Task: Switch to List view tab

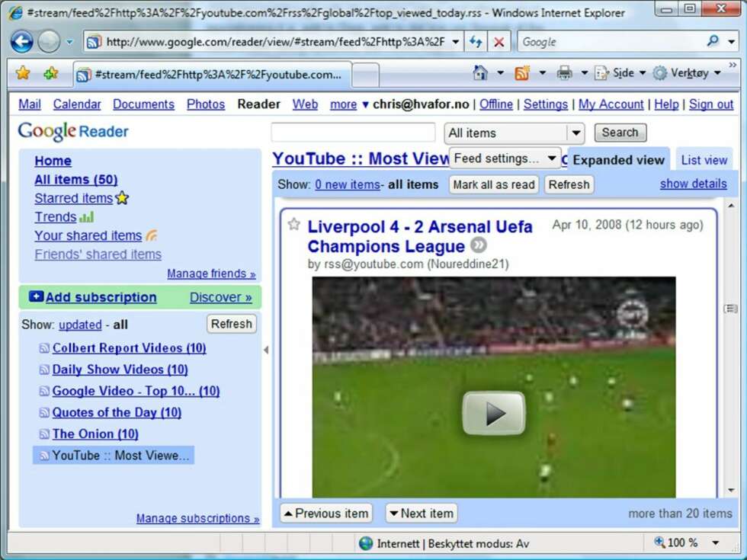Action: 704,159
